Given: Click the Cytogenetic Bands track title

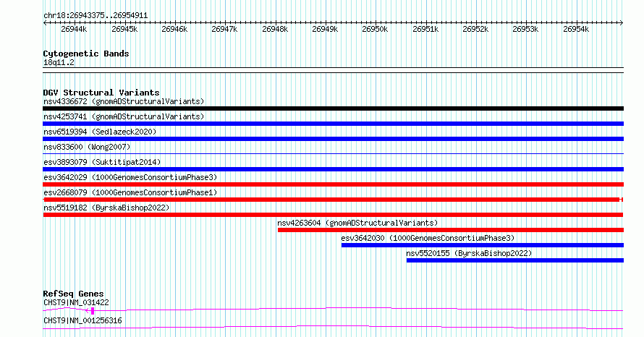Looking at the screenshot, I should coord(86,54).
